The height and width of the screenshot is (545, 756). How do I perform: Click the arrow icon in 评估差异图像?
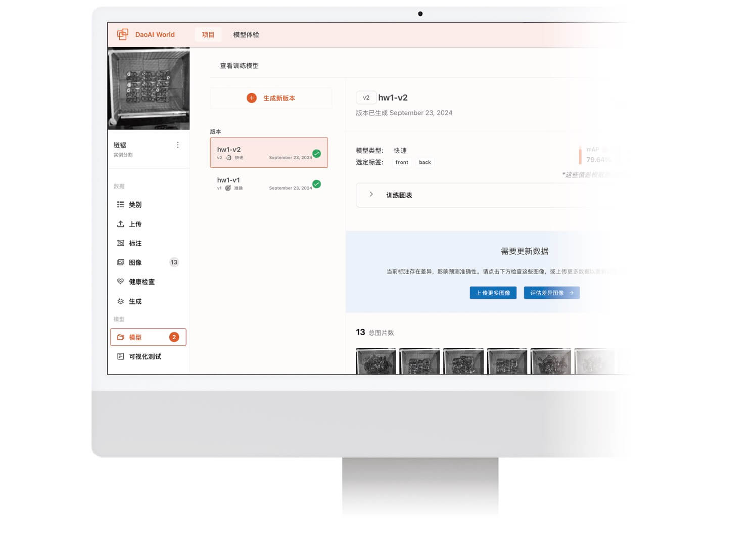tap(572, 293)
